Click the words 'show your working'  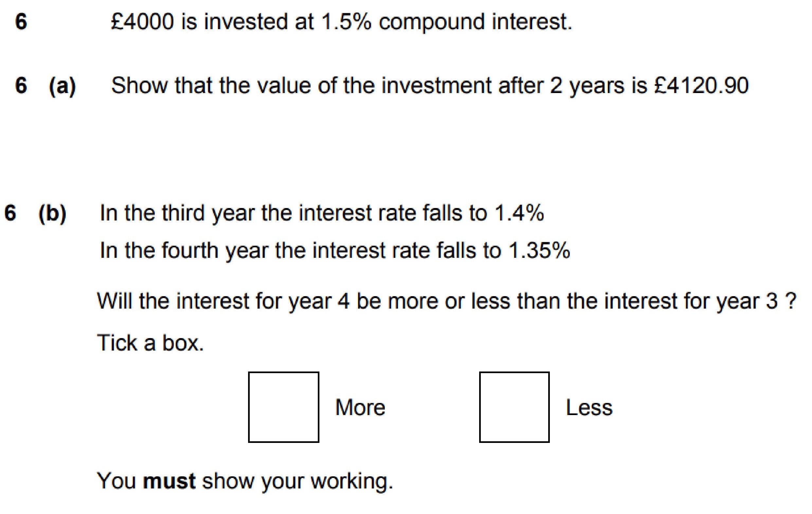[x=298, y=481]
